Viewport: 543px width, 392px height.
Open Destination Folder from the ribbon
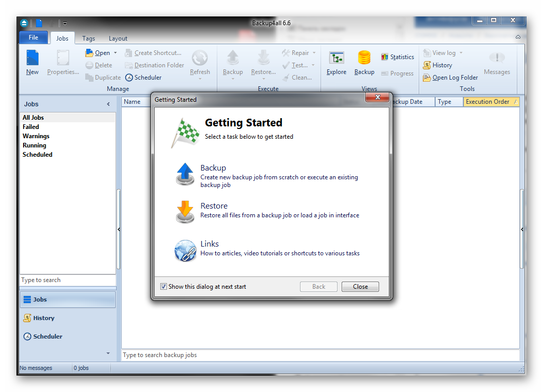pos(155,65)
